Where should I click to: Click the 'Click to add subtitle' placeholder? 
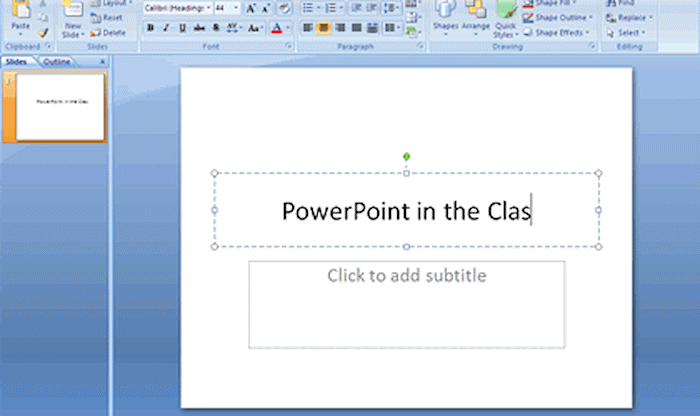coord(407,304)
